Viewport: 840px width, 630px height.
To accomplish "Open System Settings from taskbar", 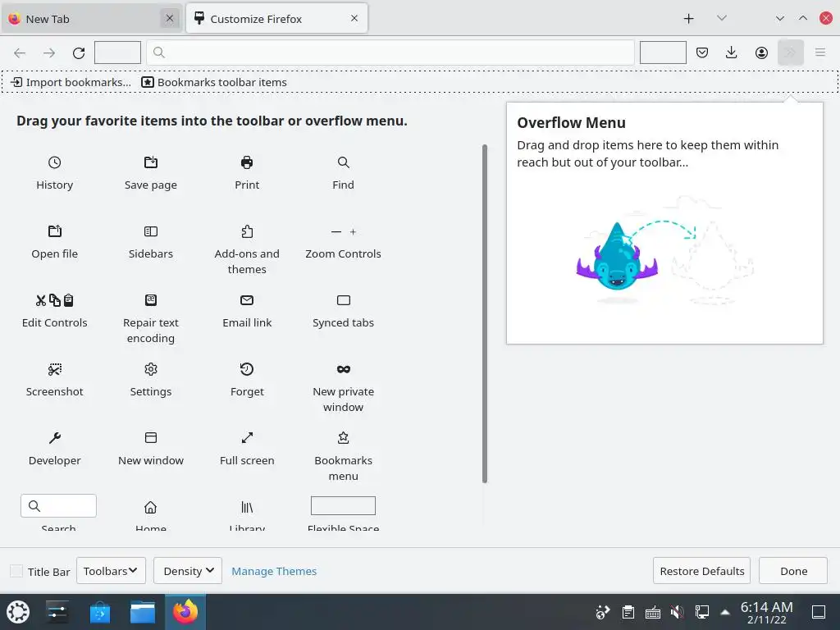I will pyautogui.click(x=57, y=612).
